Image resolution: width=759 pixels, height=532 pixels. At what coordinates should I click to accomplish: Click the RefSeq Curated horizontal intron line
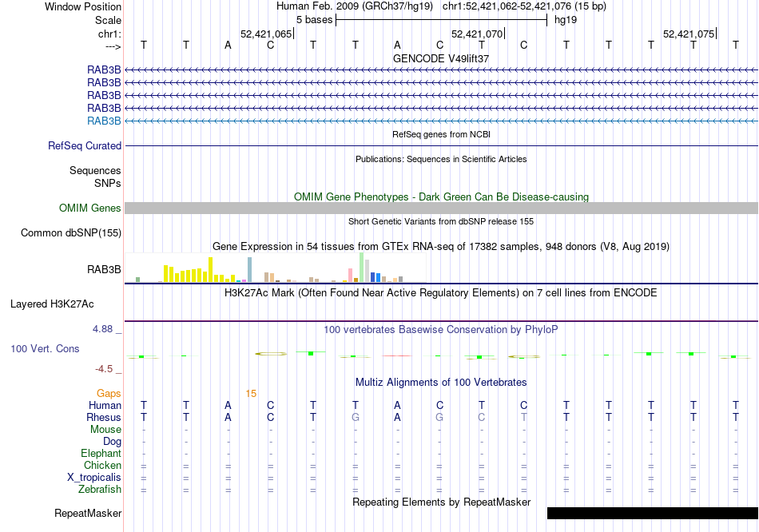pos(441,145)
